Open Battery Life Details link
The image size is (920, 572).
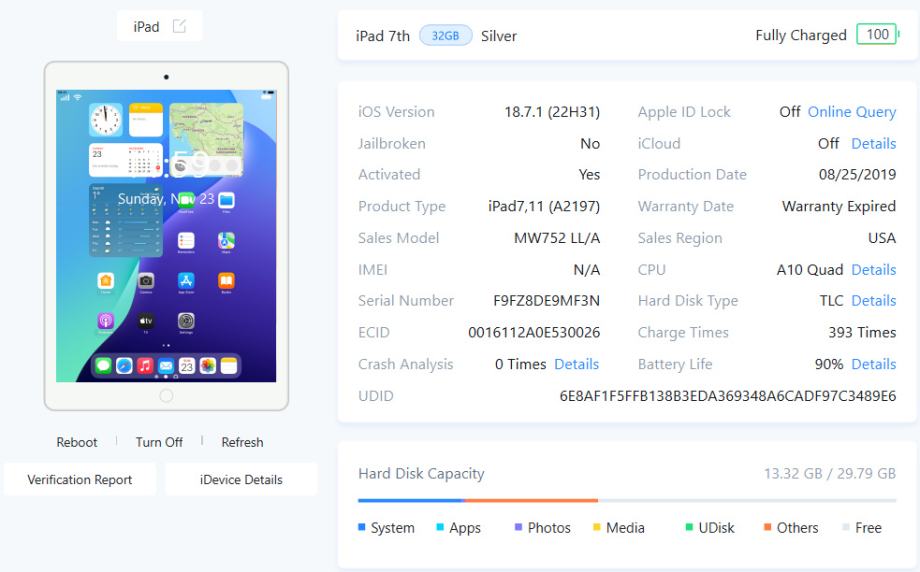(873, 364)
